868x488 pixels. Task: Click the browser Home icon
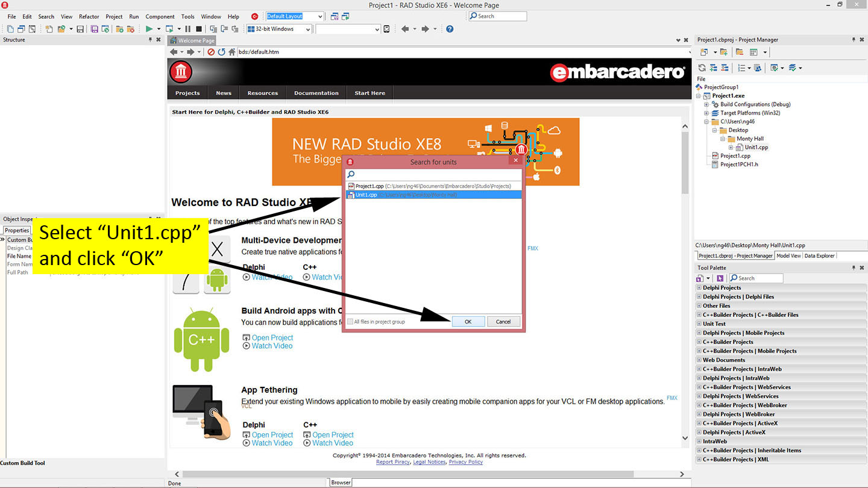pos(231,52)
